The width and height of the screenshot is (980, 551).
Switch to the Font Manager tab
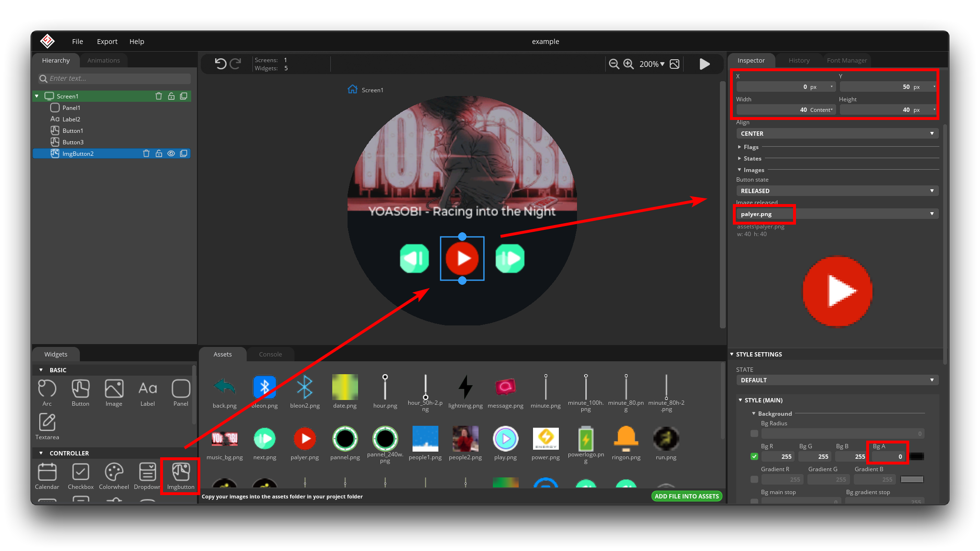point(847,60)
